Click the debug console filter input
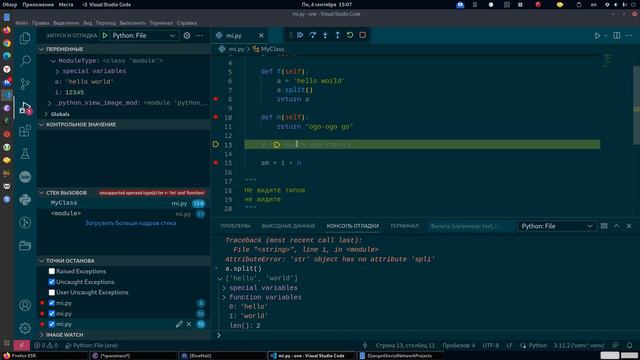 [x=471, y=226]
